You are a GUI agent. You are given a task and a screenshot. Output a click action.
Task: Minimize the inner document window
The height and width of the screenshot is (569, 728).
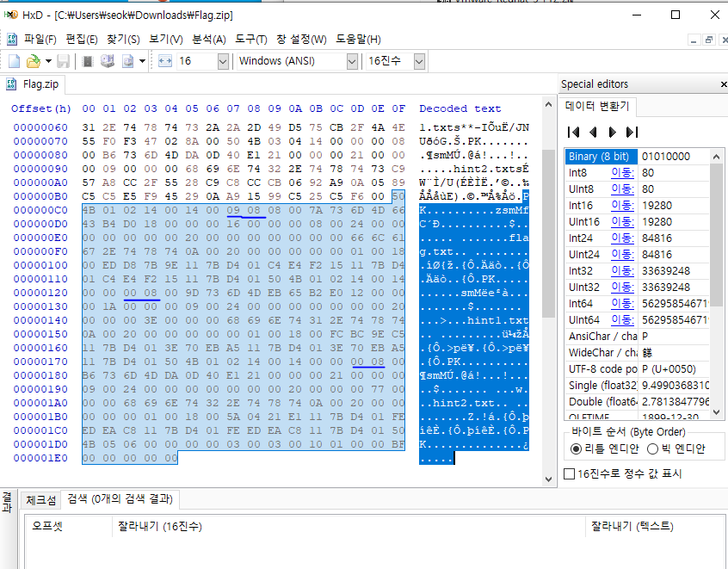click(694, 40)
